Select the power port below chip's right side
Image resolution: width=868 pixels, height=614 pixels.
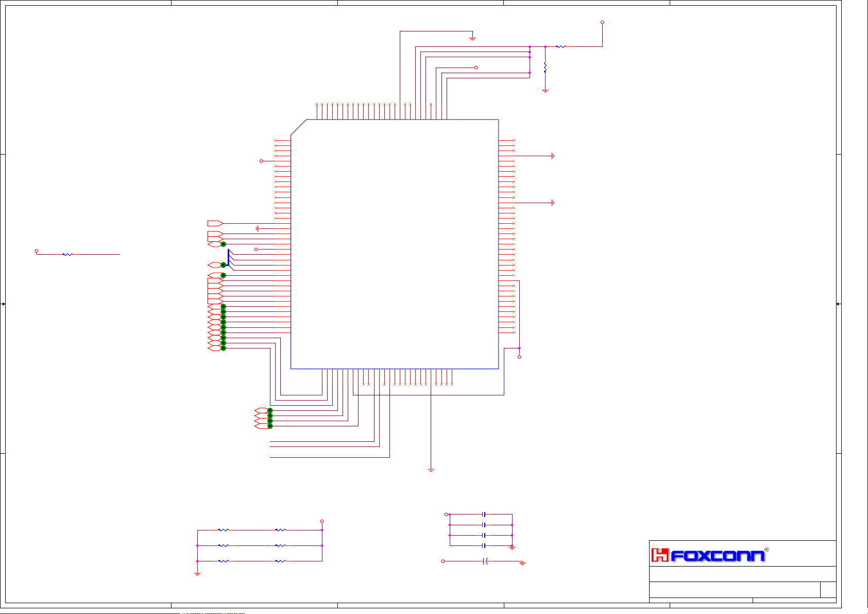pyautogui.click(x=519, y=357)
